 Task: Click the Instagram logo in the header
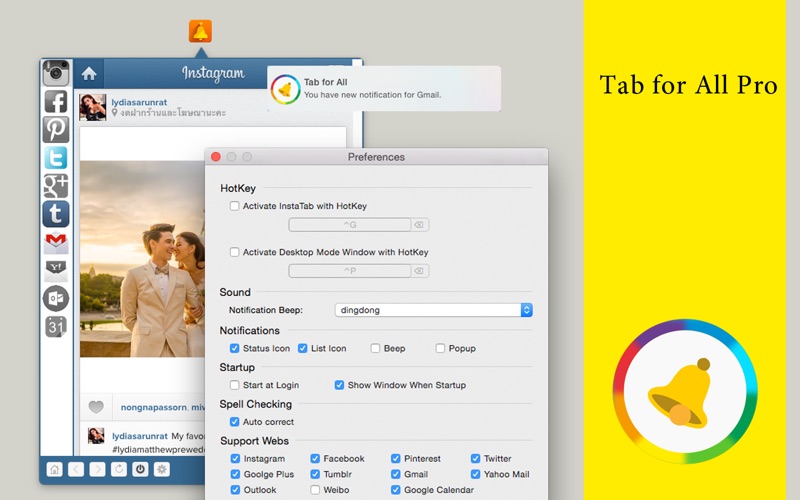click(x=213, y=73)
